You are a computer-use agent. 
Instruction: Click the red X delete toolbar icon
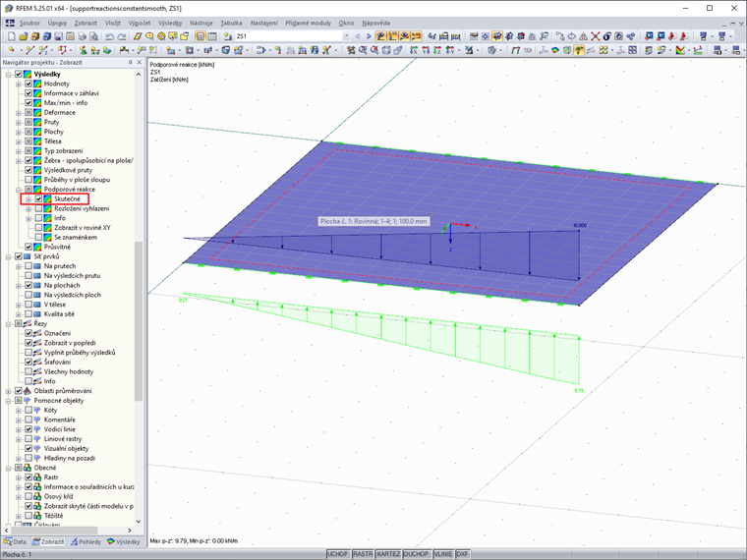[x=595, y=36]
